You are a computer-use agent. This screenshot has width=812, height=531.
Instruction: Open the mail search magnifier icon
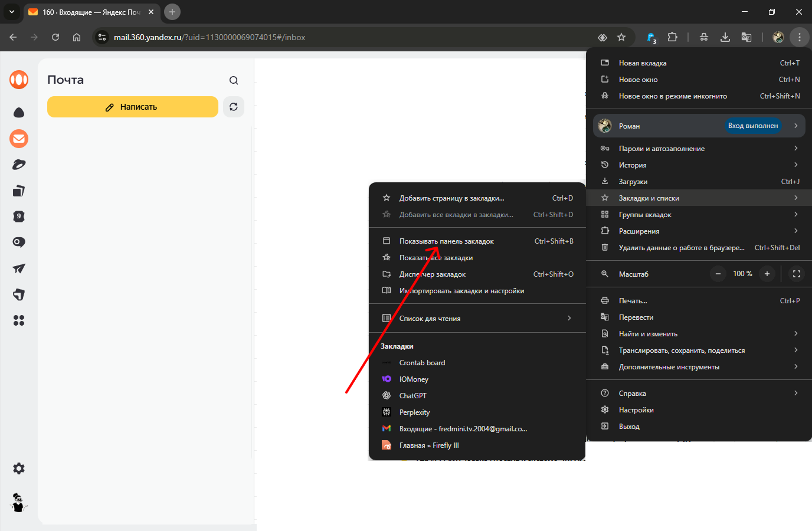coord(234,80)
